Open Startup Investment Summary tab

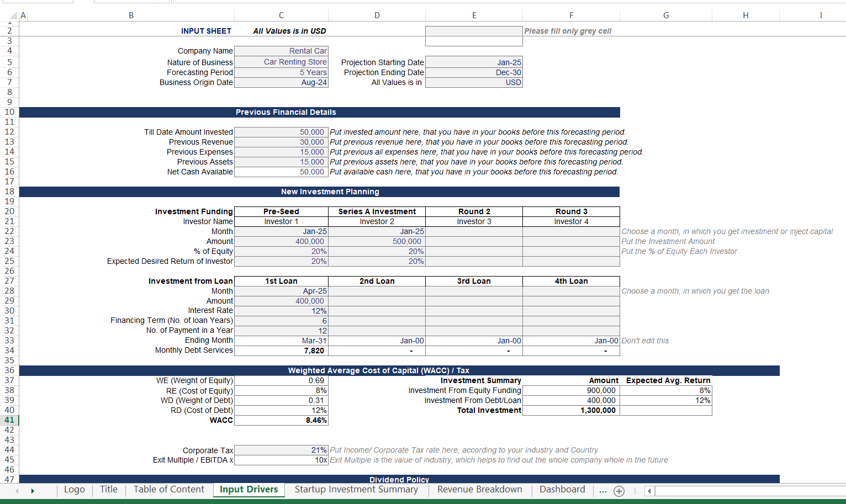[356, 489]
